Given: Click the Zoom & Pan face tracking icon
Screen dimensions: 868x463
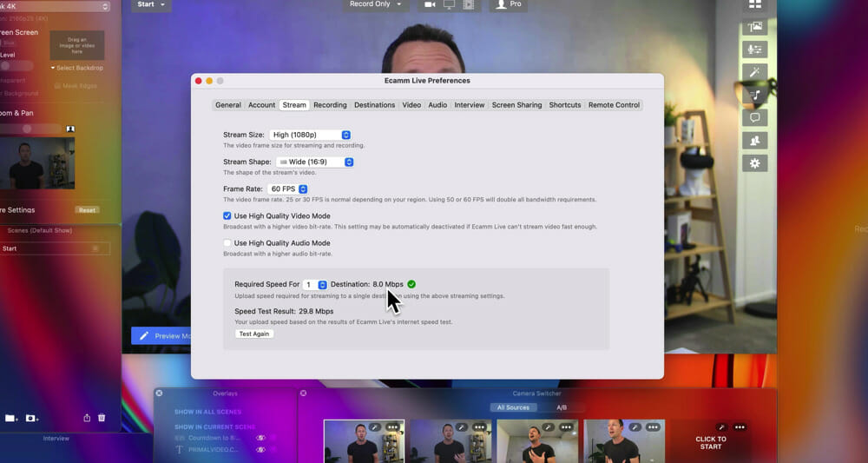Looking at the screenshot, I should (70, 129).
